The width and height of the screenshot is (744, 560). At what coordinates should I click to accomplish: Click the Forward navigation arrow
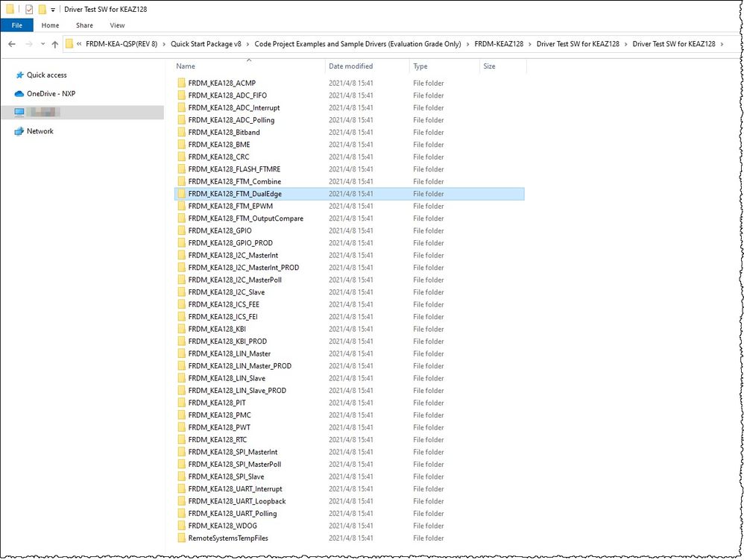tap(29, 44)
